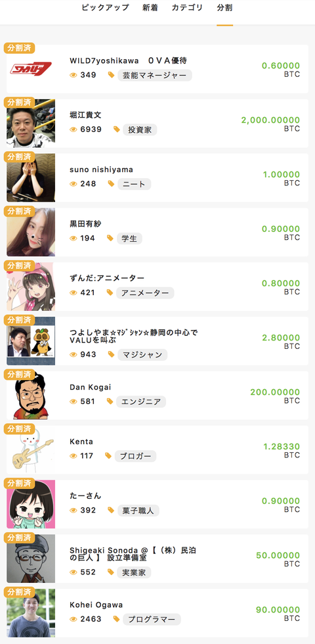
Task: Switch to the 新着 tab
Action: (x=150, y=8)
